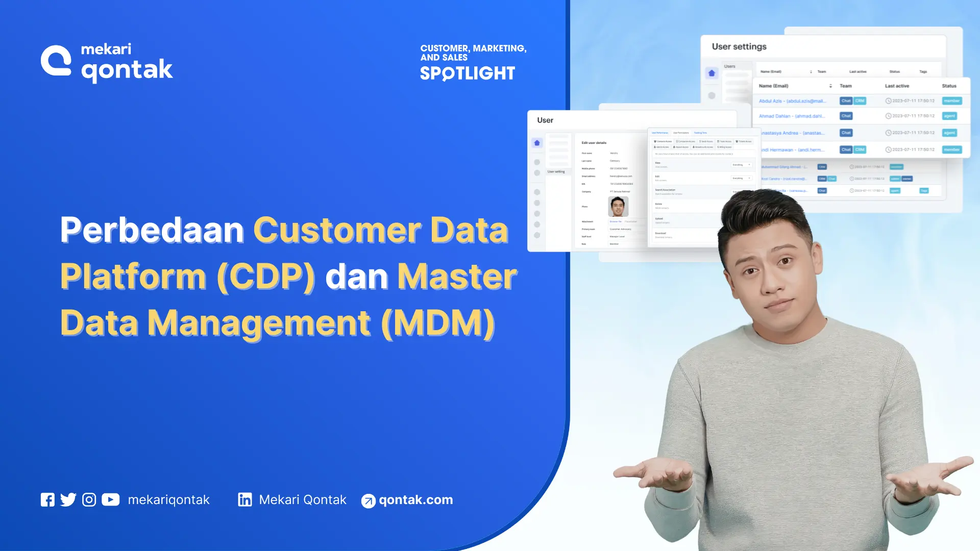Open the Ahmad Dahlan user link
This screenshot has height=551, width=980.
[792, 116]
